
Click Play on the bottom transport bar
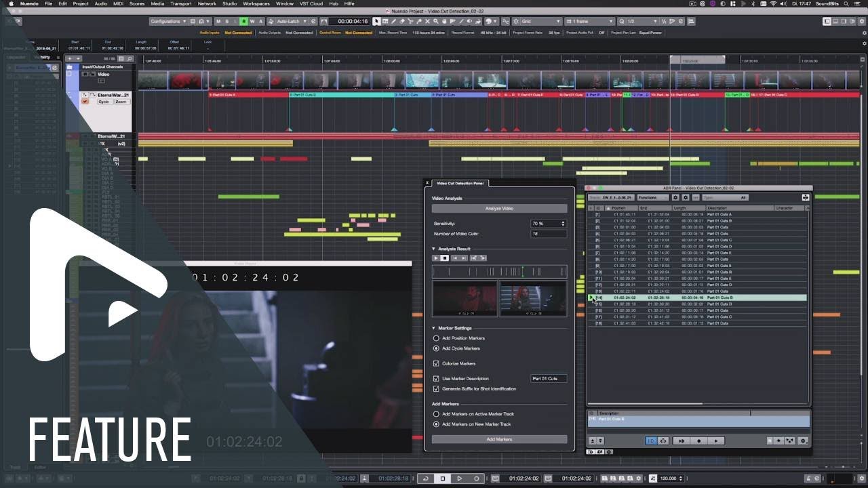(459, 479)
